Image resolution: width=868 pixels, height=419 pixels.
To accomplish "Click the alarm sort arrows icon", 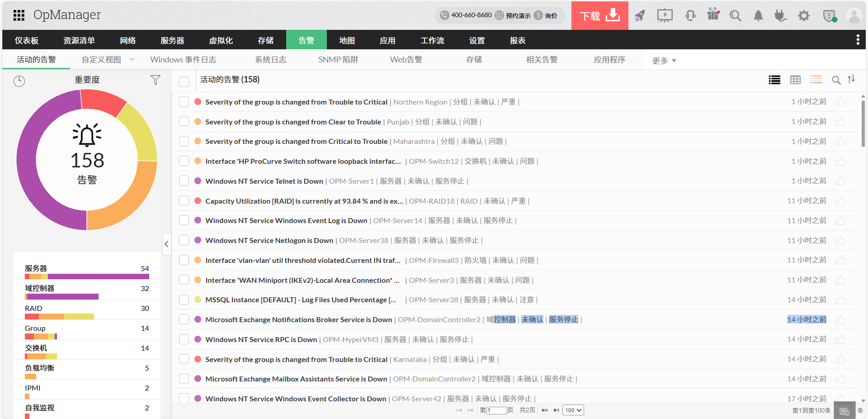I will tap(851, 79).
